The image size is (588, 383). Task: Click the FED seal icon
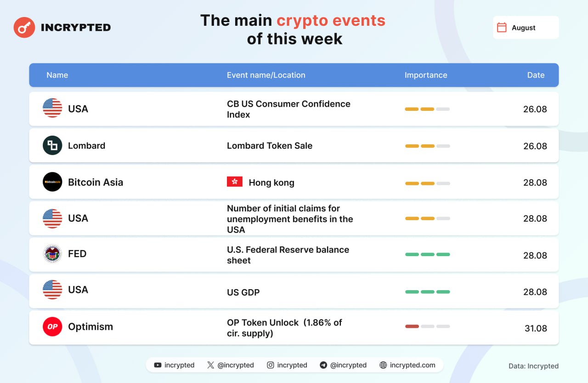52,254
